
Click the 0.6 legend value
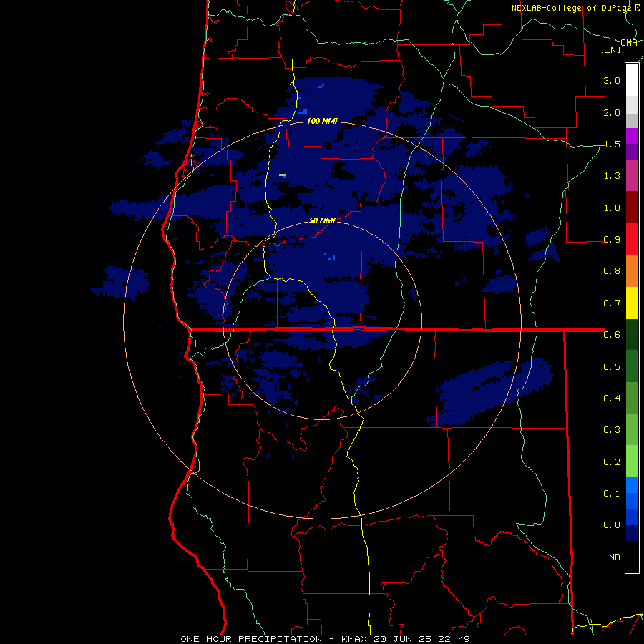[x=612, y=335]
